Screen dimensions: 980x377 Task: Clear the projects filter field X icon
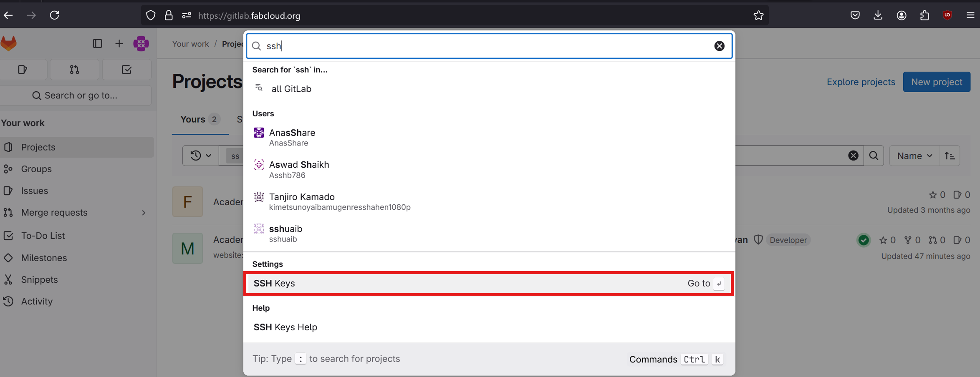pyautogui.click(x=853, y=156)
